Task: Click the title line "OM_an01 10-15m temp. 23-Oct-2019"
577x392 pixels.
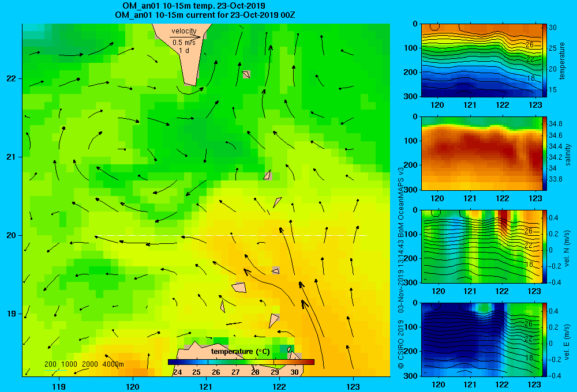Action: point(193,6)
